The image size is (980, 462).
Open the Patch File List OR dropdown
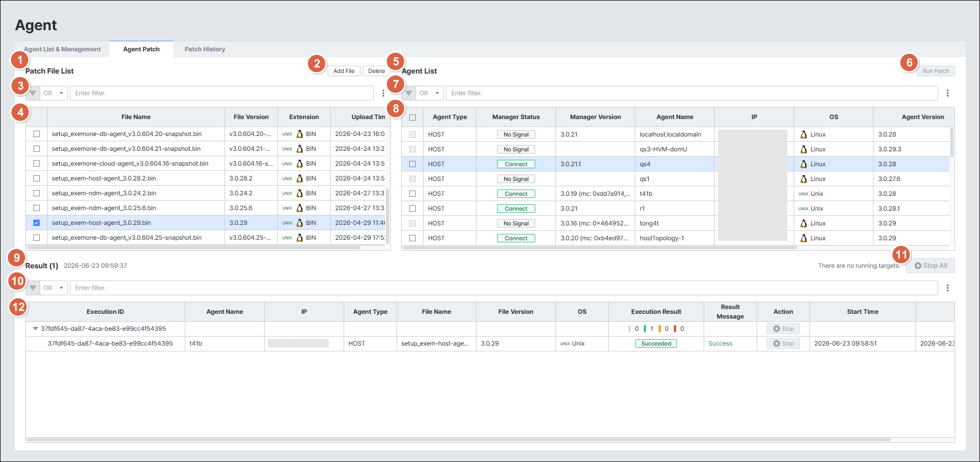click(54, 93)
